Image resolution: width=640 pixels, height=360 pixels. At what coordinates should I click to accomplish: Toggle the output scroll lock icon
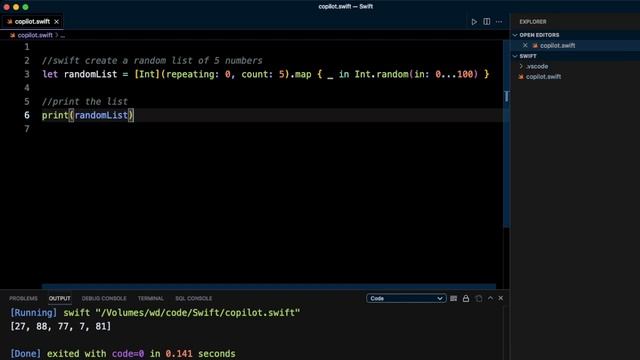466,298
